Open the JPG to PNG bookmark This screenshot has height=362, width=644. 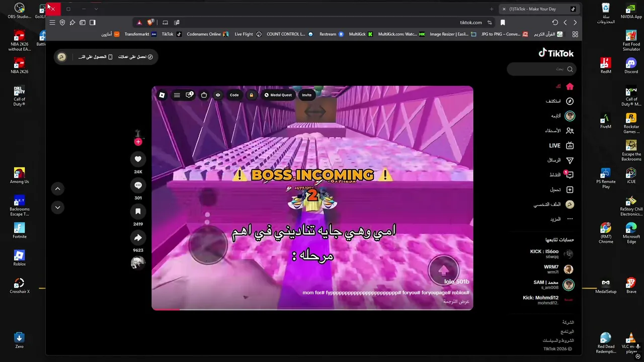505,34
